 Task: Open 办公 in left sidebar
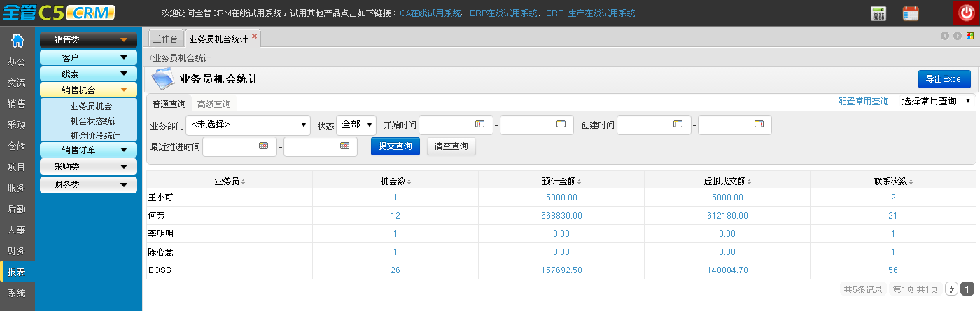(x=17, y=62)
